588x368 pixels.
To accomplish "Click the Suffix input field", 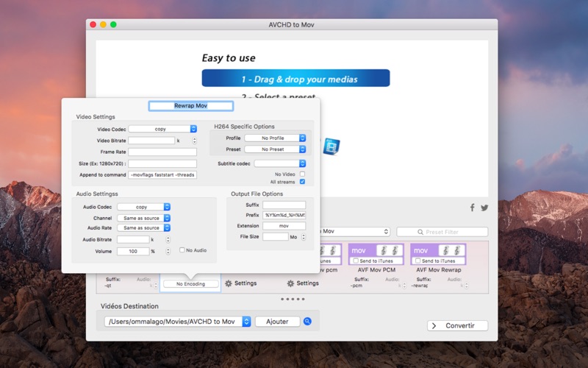I will (284, 205).
